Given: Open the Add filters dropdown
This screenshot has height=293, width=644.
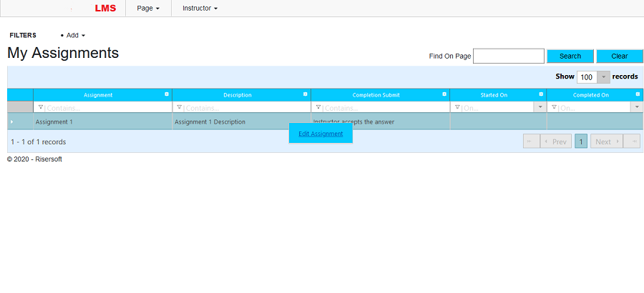Looking at the screenshot, I should coord(74,35).
